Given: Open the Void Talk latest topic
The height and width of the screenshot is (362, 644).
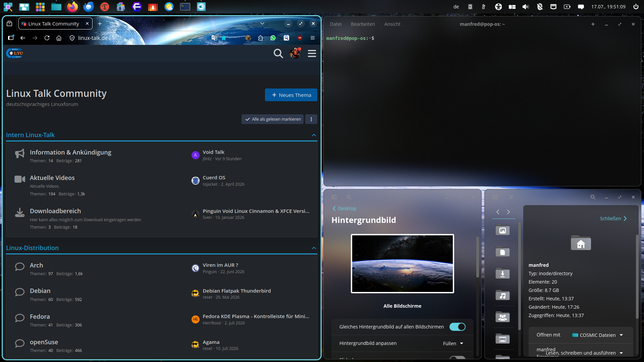Looking at the screenshot, I should click(x=213, y=152).
